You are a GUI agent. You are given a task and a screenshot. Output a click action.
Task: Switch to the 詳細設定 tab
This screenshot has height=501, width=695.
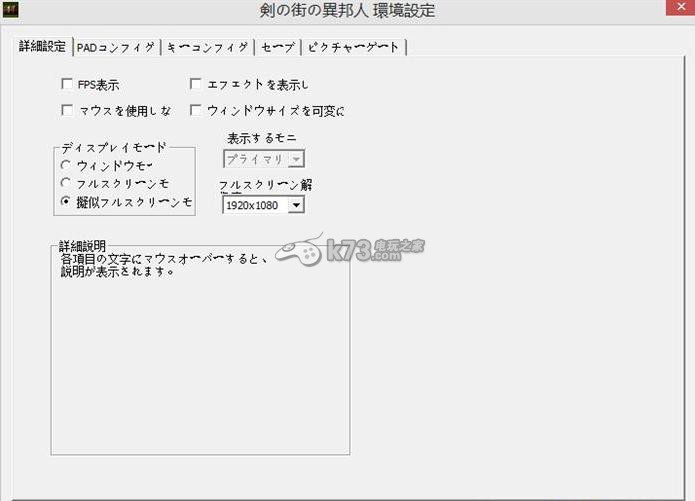pos(43,47)
